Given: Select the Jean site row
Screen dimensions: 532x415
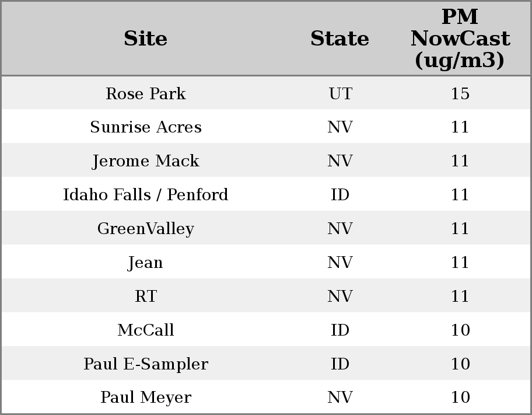Looking at the screenshot, I should 146,262.
